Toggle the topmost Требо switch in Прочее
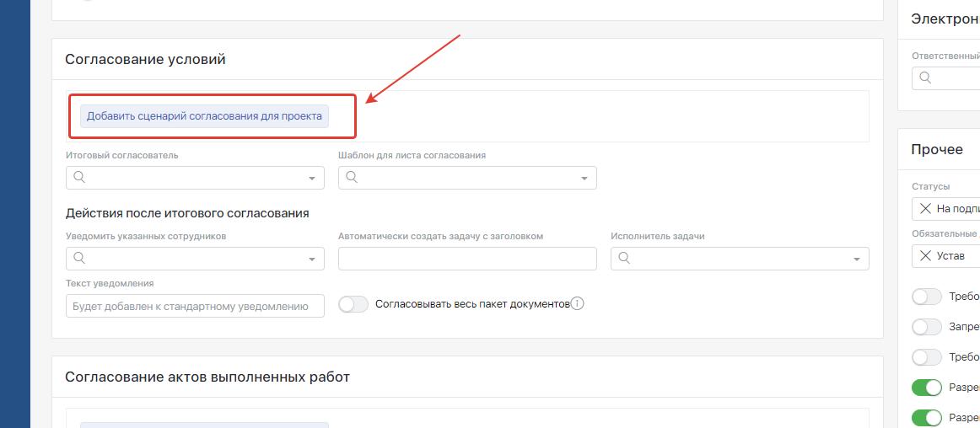Image resolution: width=980 pixels, height=428 pixels. [x=927, y=297]
